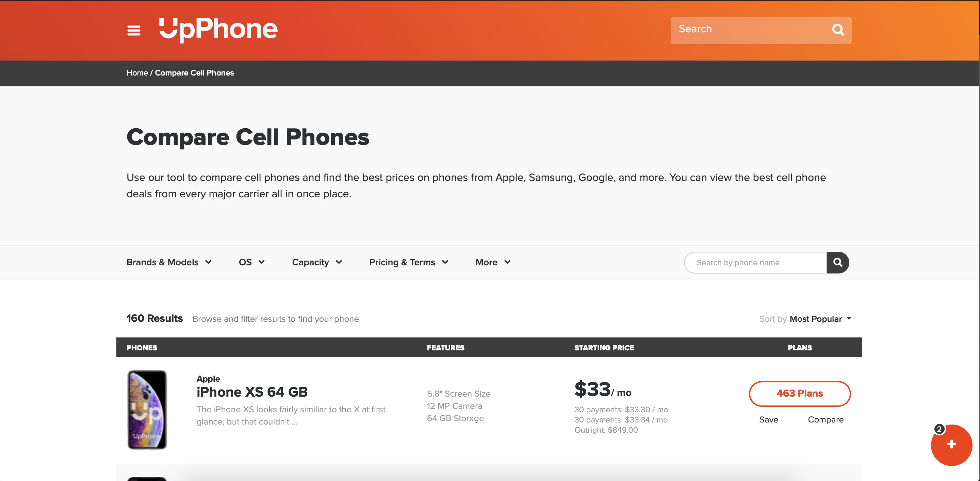Expand the Pricing & Terms filter
The height and width of the screenshot is (481, 980).
[409, 262]
